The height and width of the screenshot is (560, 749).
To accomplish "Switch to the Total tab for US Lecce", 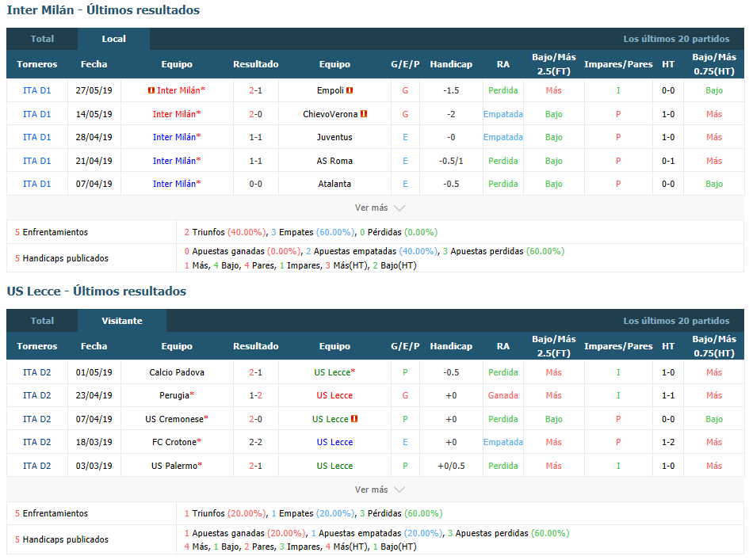I will 42,321.
